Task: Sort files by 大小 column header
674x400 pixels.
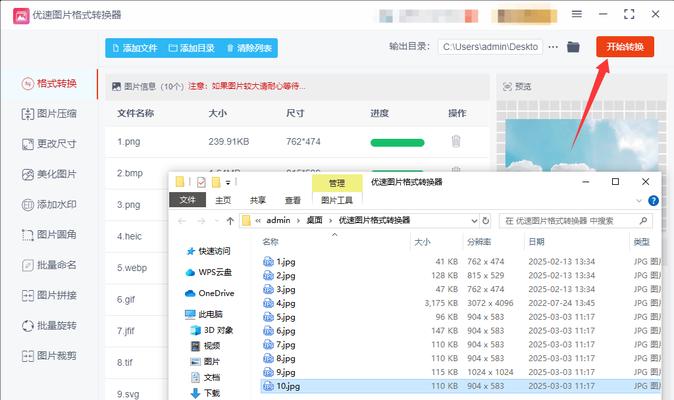Action: [422, 242]
